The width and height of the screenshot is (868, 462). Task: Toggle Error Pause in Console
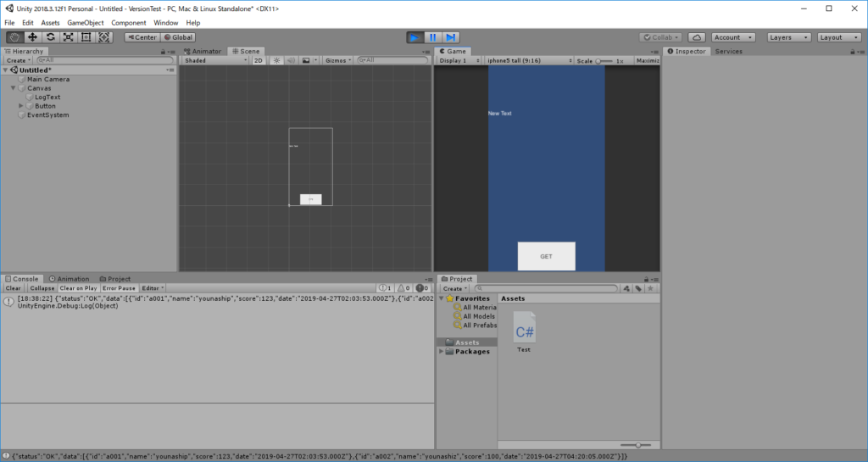click(x=120, y=288)
